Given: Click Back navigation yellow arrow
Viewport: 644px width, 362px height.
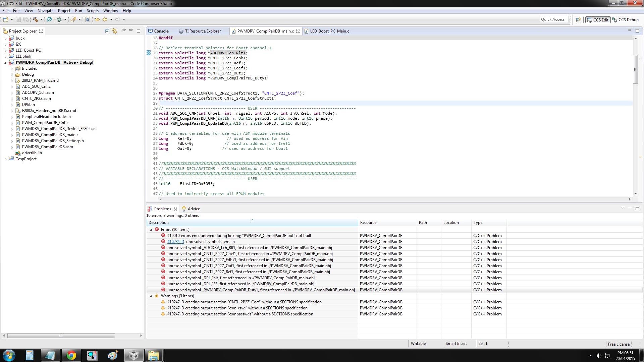Looking at the screenshot, I should pyautogui.click(x=105, y=19).
